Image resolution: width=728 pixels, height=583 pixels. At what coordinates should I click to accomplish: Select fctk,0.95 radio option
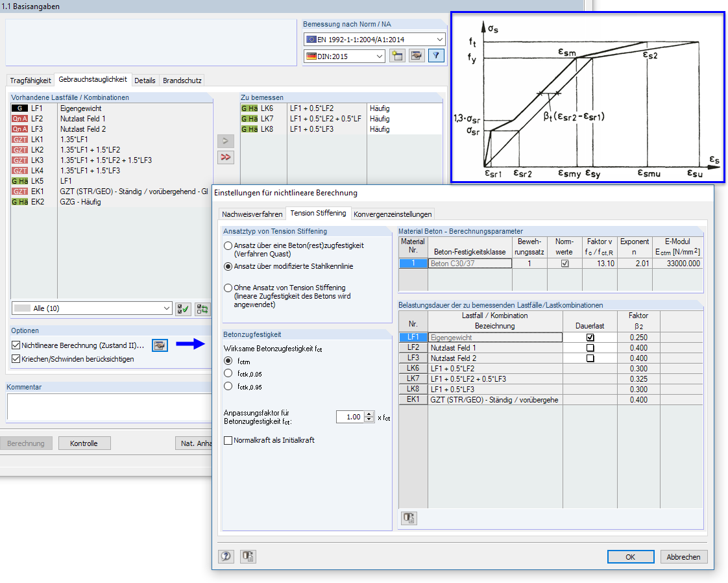click(x=228, y=386)
